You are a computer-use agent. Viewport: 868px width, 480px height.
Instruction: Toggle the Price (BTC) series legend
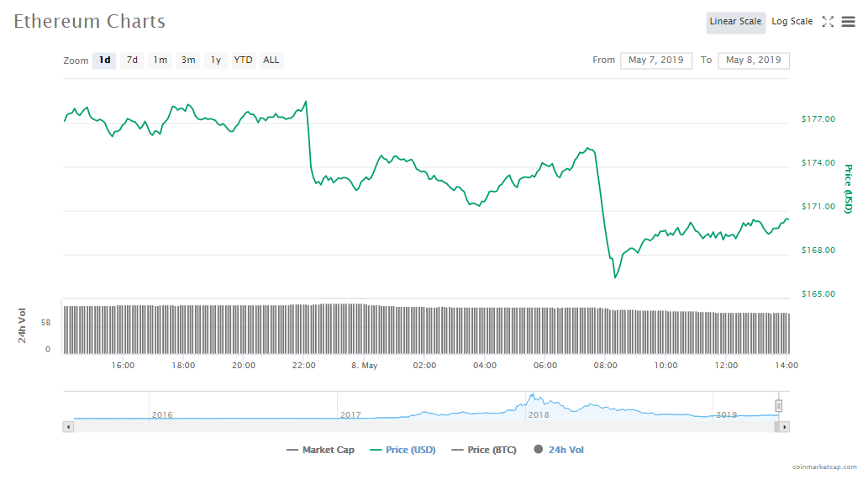click(487, 451)
